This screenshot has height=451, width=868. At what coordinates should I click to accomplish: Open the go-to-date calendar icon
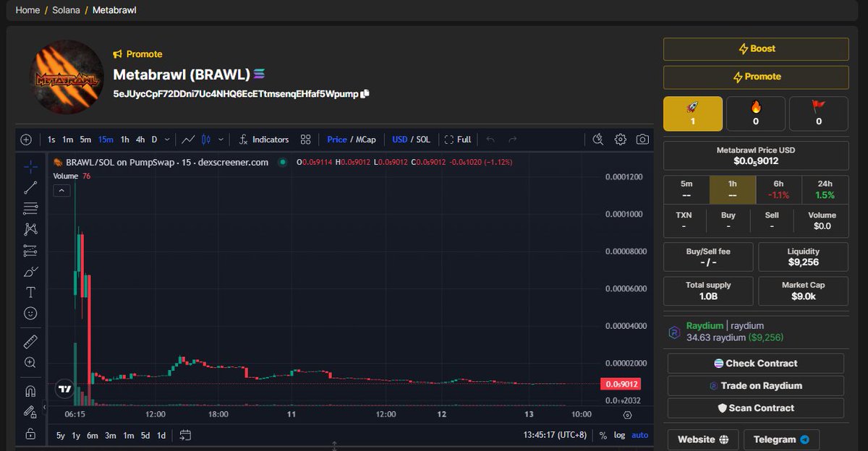[185, 435]
